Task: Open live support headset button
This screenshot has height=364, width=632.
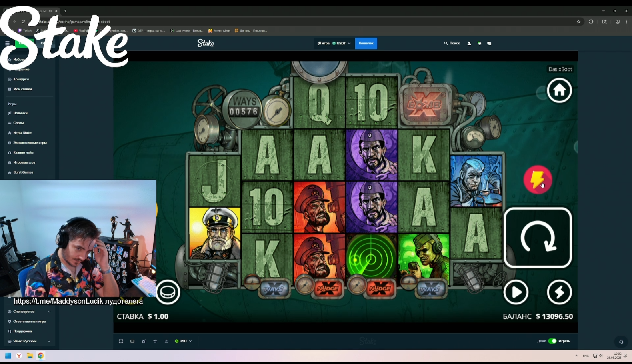Action: [621, 342]
